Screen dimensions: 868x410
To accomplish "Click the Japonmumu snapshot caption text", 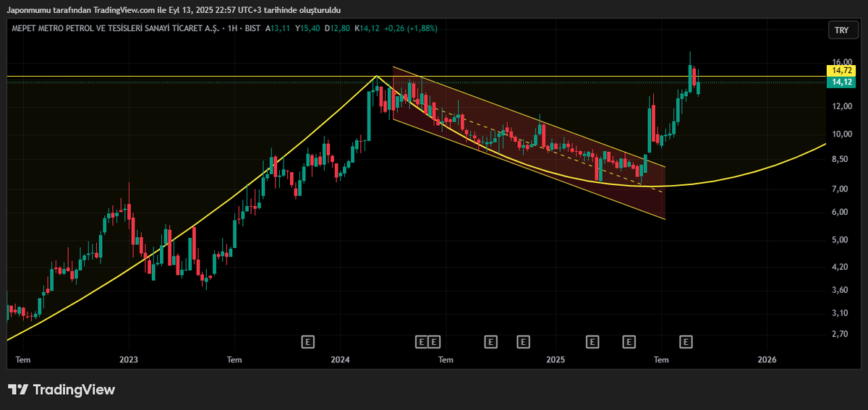I will click(174, 9).
